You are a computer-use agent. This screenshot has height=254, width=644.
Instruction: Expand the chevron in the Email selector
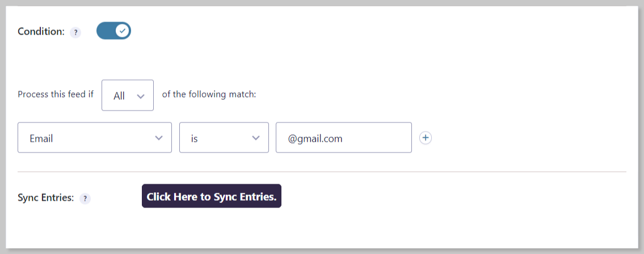pos(159,138)
